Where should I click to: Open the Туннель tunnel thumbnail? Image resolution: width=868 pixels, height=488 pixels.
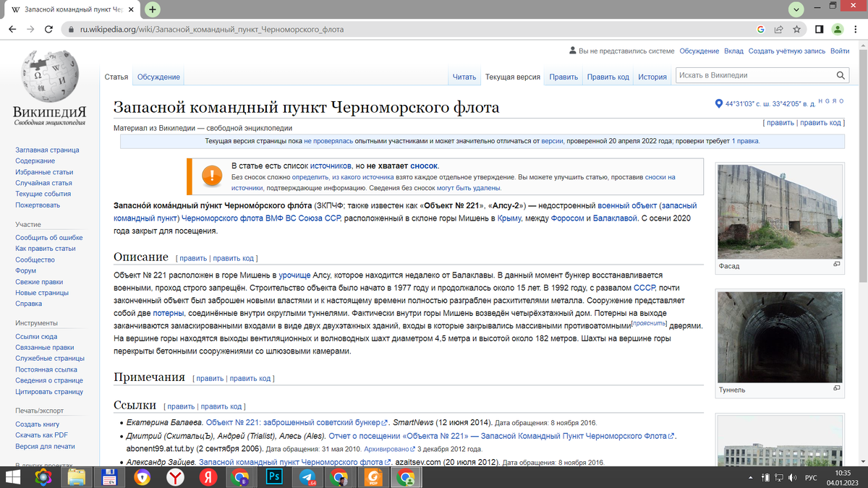tap(780, 336)
